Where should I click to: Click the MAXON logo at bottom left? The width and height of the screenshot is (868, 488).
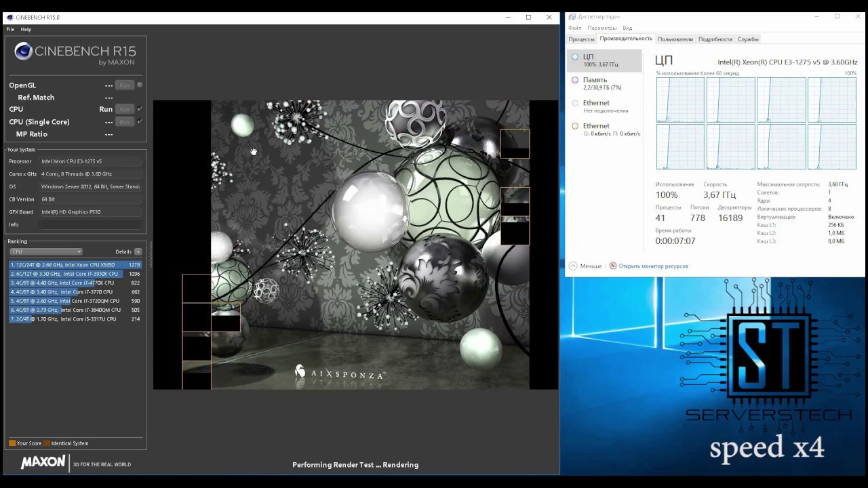43,463
